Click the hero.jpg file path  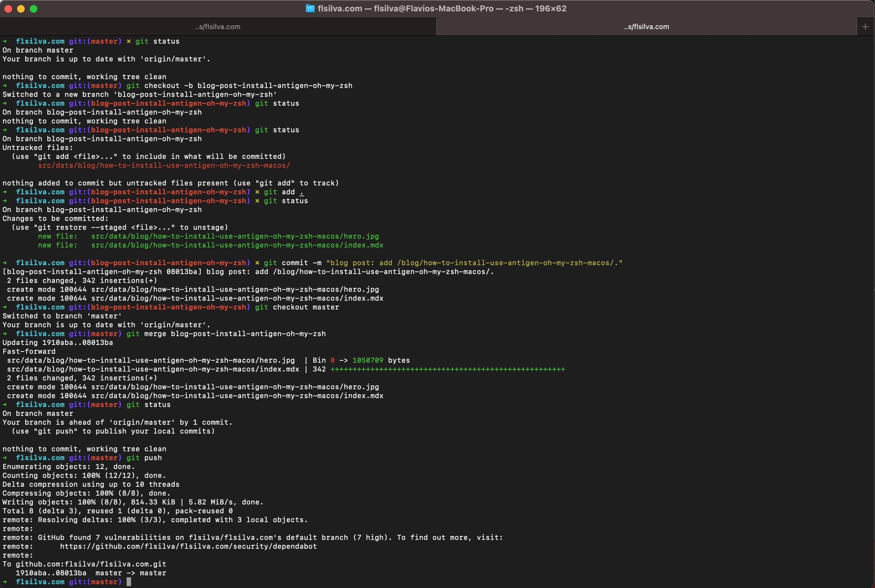[234, 236]
